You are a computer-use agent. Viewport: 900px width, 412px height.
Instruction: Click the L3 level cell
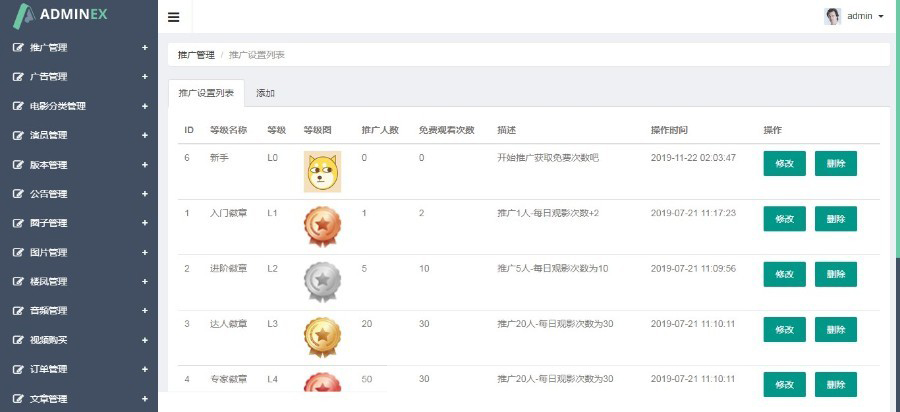coord(273,324)
